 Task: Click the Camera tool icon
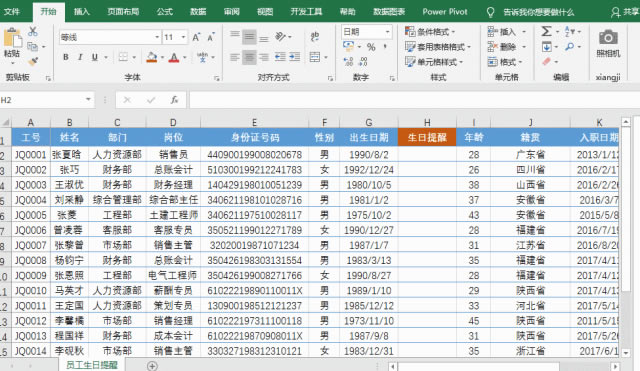(x=608, y=38)
